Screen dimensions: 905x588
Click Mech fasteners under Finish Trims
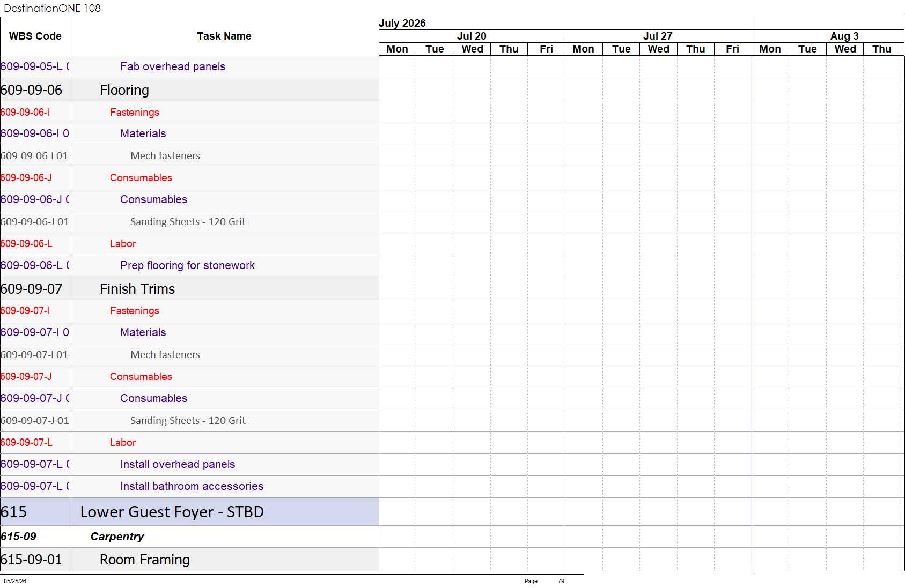165,355
